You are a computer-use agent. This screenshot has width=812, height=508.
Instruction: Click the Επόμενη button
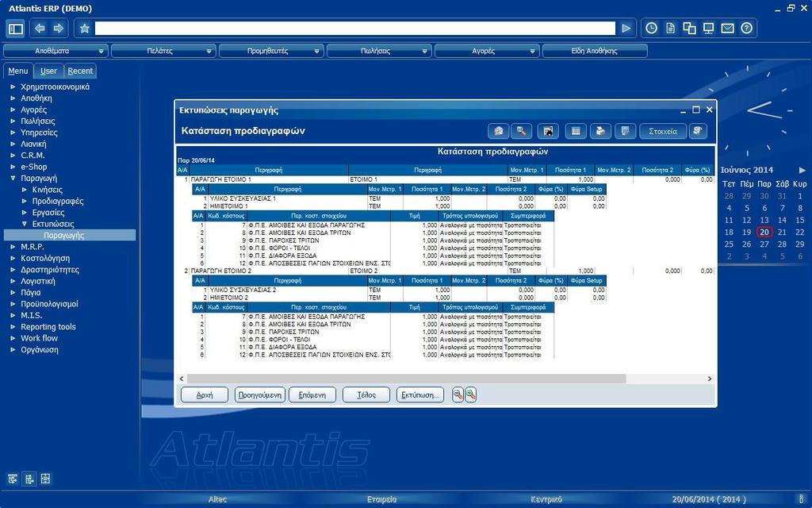tap(312, 395)
